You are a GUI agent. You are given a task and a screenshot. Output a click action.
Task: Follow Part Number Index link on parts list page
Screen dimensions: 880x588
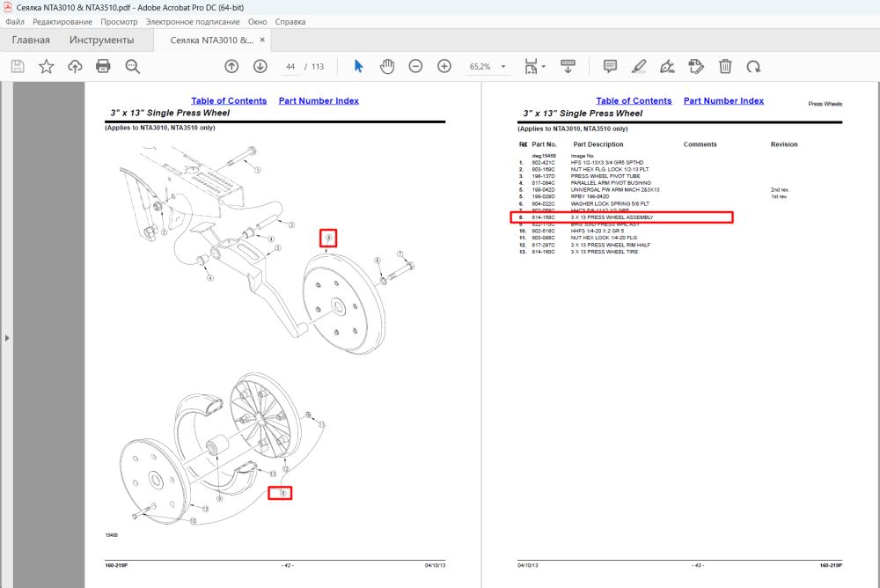(x=723, y=100)
